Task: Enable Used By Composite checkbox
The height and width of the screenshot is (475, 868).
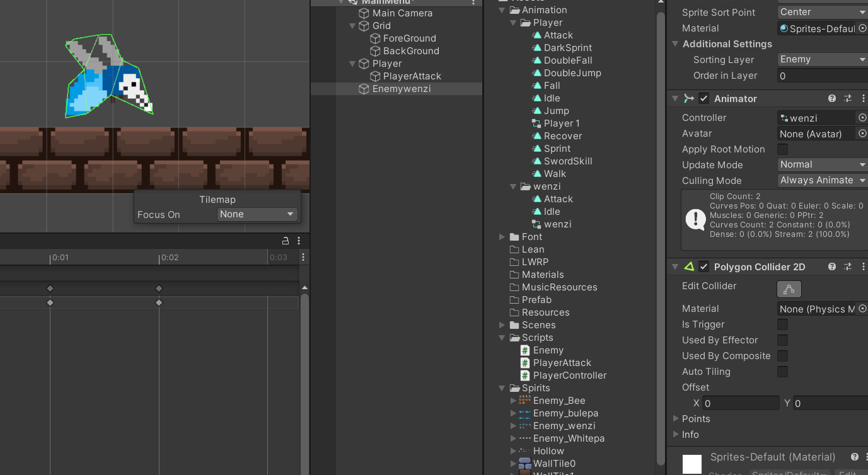Action: (782, 356)
